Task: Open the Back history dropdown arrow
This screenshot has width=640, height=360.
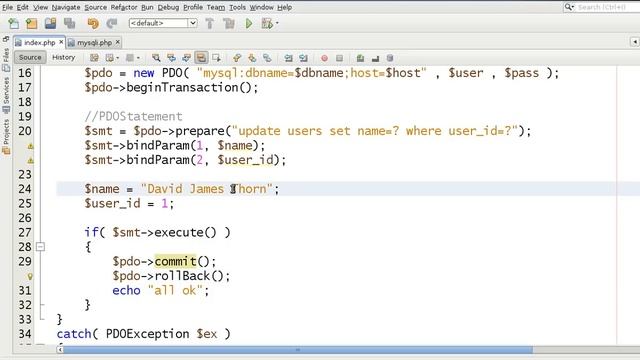Action: tap(118, 58)
